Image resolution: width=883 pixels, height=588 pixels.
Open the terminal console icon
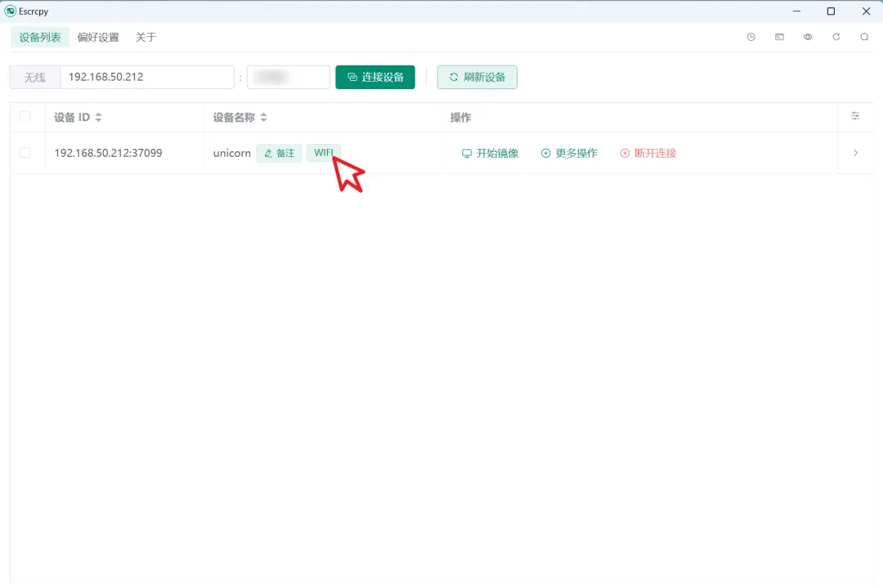tap(779, 37)
